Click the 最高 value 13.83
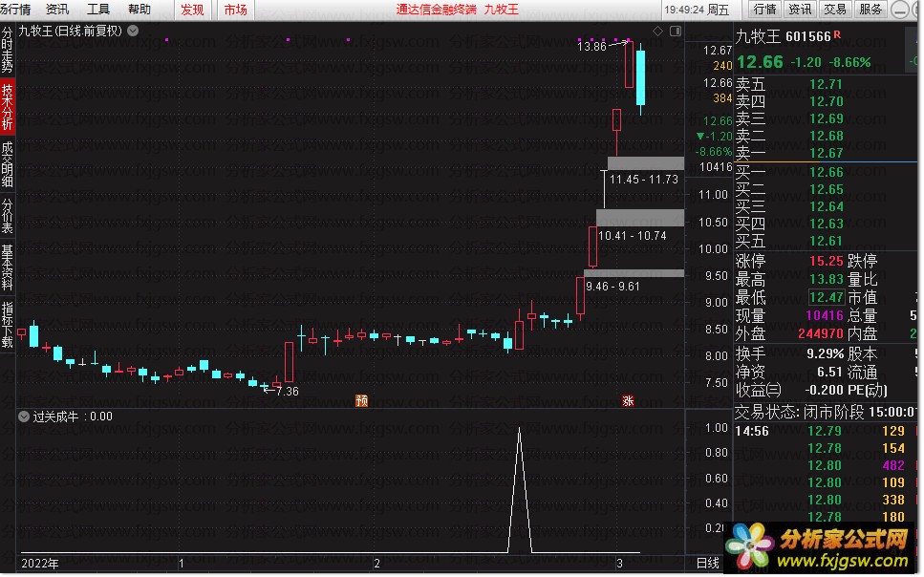This screenshot has height=577, width=924. pyautogui.click(x=826, y=279)
